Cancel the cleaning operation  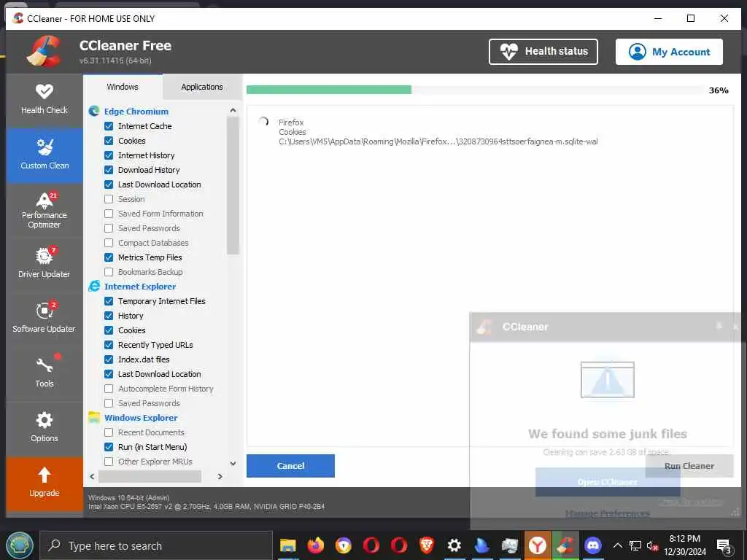pyautogui.click(x=290, y=466)
